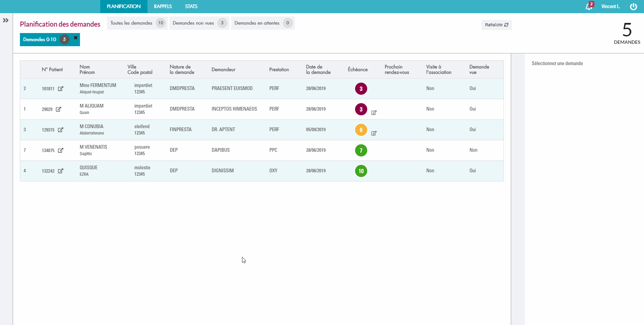The height and width of the screenshot is (325, 644).
Task: Click the orange échéance 6 badge
Action: 361,130
